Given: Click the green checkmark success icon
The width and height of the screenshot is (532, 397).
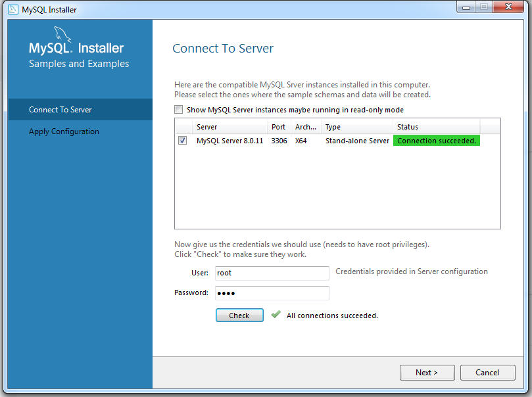Looking at the screenshot, I should [x=276, y=315].
